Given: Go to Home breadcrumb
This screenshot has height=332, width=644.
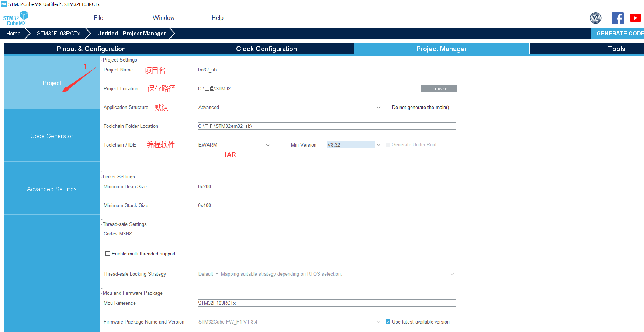Looking at the screenshot, I should point(13,33).
